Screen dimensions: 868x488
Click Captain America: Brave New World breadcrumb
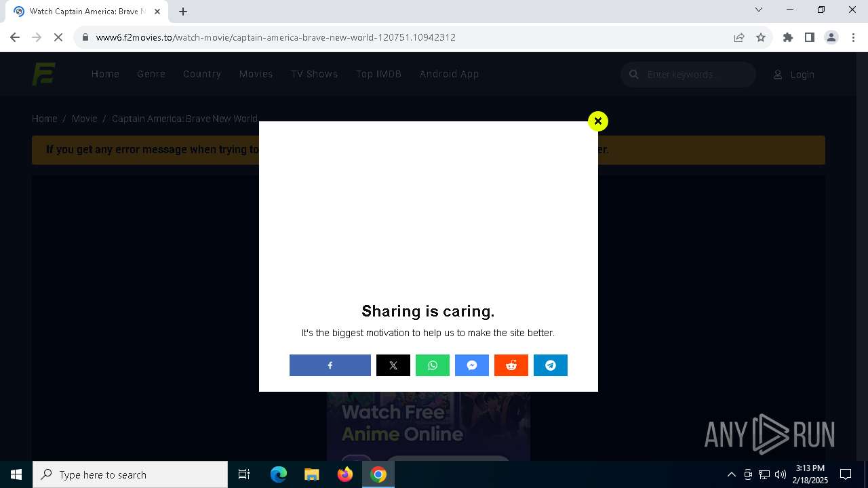[184, 119]
